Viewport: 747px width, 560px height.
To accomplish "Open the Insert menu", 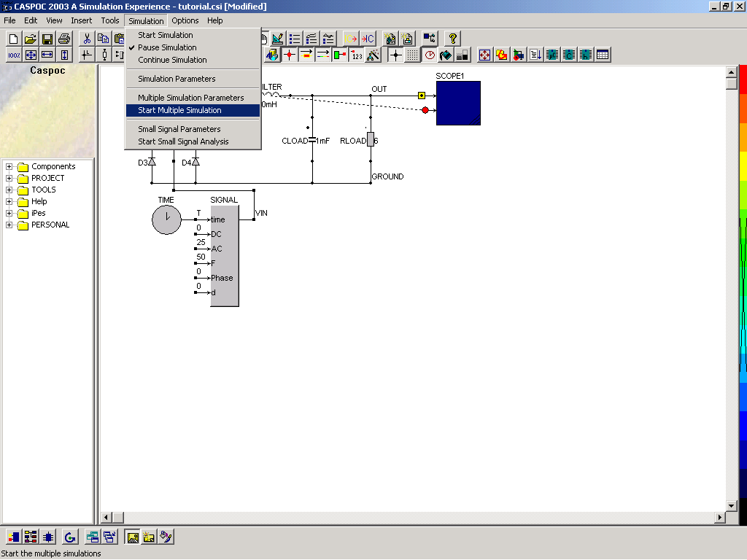I will [x=82, y=20].
